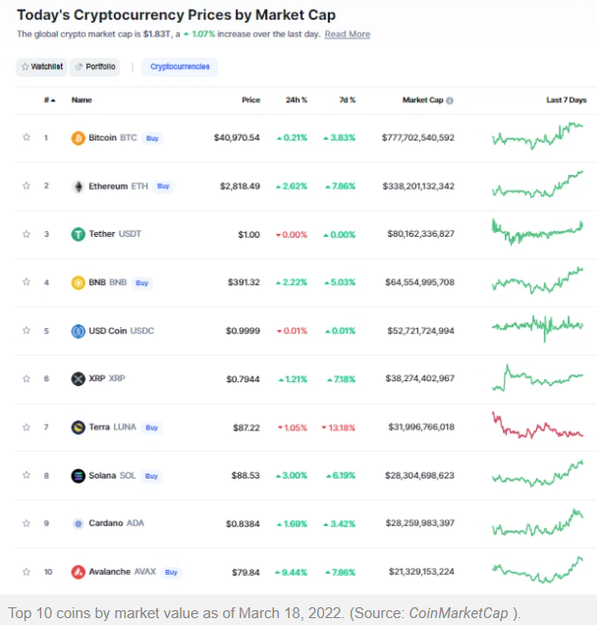
Task: Sort table by 24h % column
Action: (x=297, y=100)
